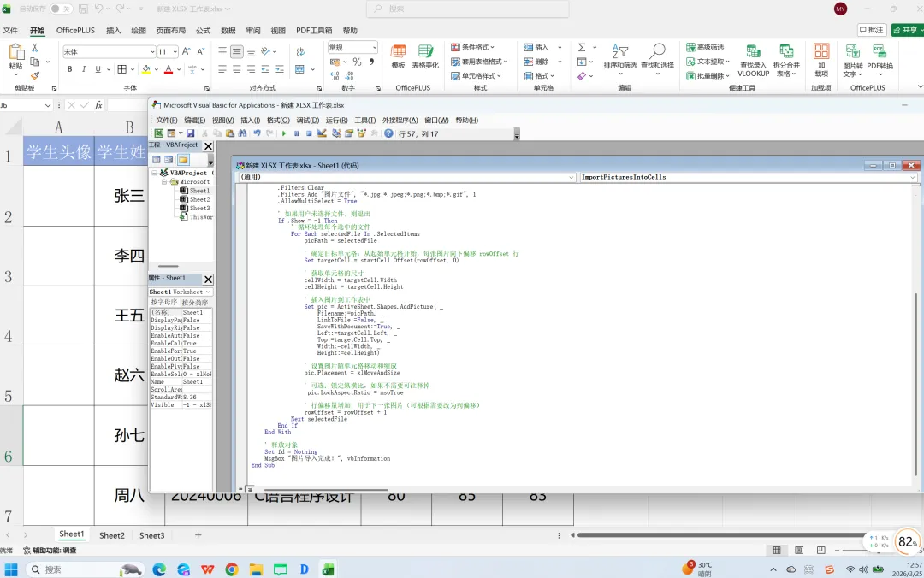Image resolution: width=924 pixels, height=578 pixels.
Task: Add new sheet with plus button
Action: coord(198,535)
